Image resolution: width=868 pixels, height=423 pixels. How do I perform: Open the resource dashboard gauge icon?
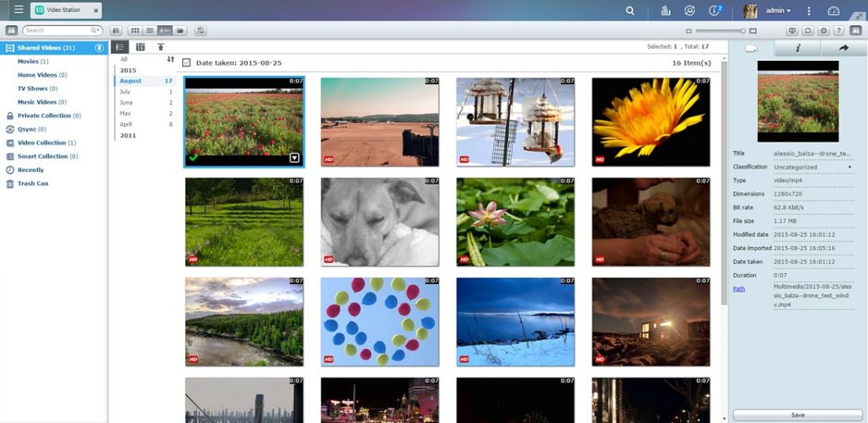coord(833,10)
